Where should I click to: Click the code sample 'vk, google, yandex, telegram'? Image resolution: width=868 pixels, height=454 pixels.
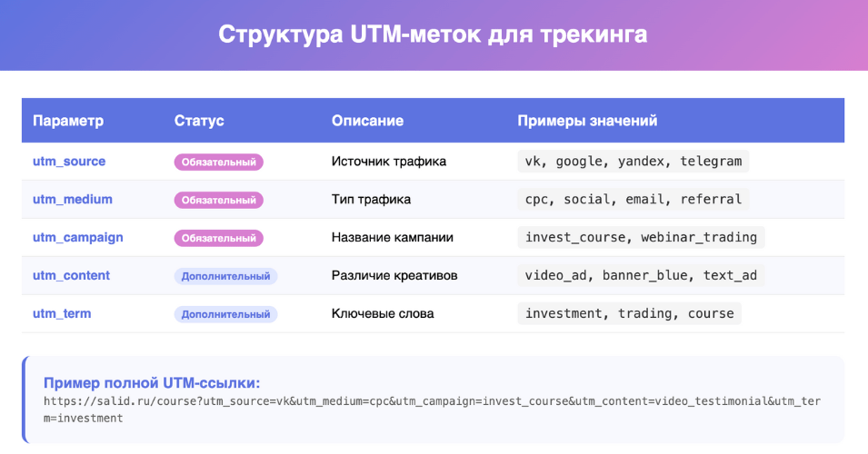click(x=633, y=162)
